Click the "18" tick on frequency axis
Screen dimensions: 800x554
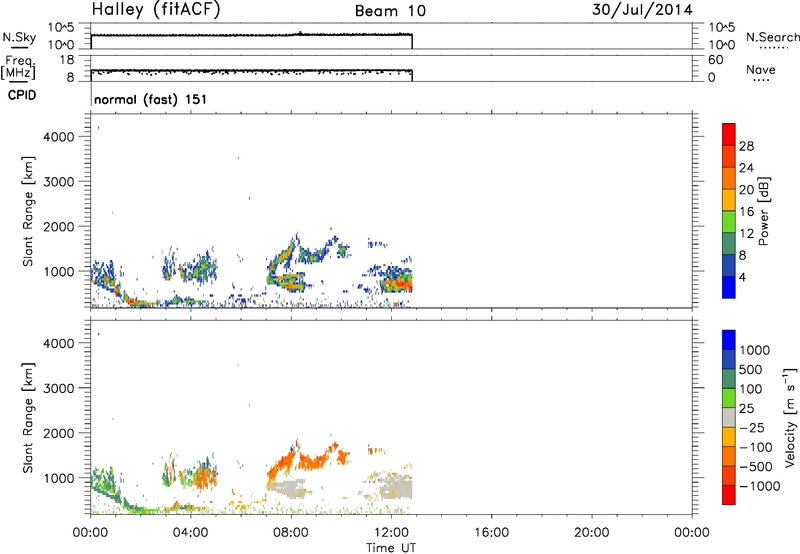pyautogui.click(x=67, y=60)
